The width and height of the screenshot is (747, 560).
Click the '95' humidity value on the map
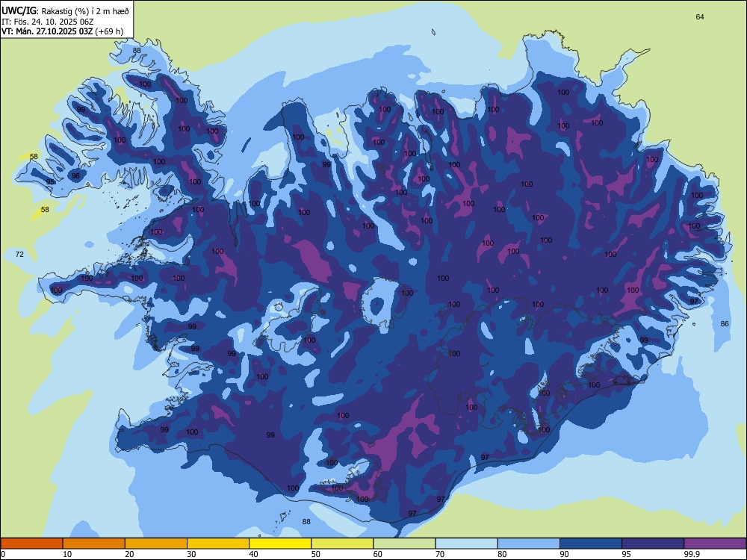tap(50, 182)
